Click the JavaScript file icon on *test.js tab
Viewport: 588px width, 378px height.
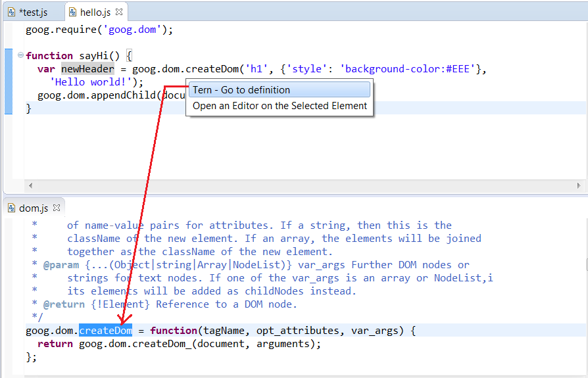[12, 12]
